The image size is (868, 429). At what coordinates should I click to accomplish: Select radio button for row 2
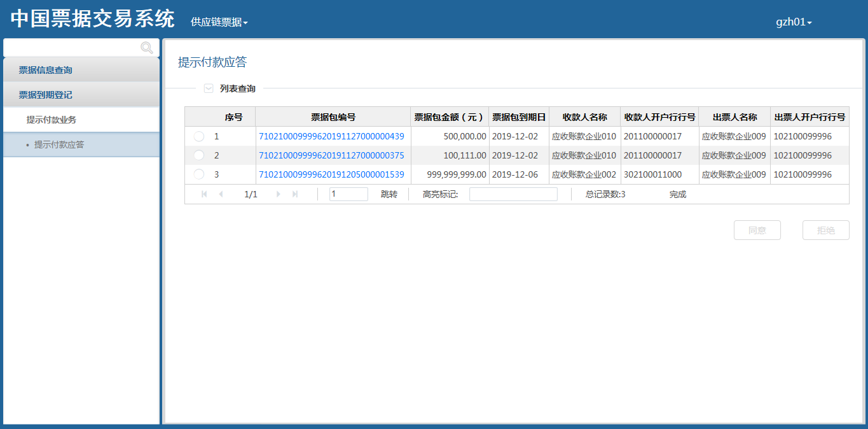point(199,155)
